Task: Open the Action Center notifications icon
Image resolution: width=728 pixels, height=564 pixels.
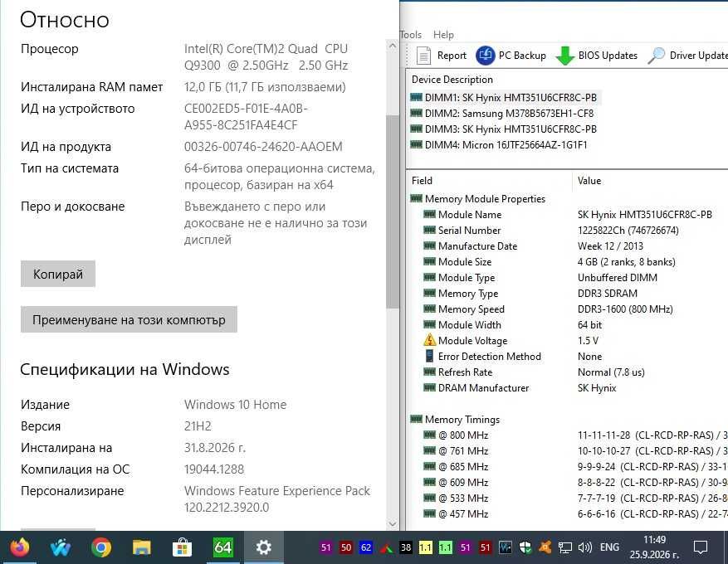Action: [700, 547]
